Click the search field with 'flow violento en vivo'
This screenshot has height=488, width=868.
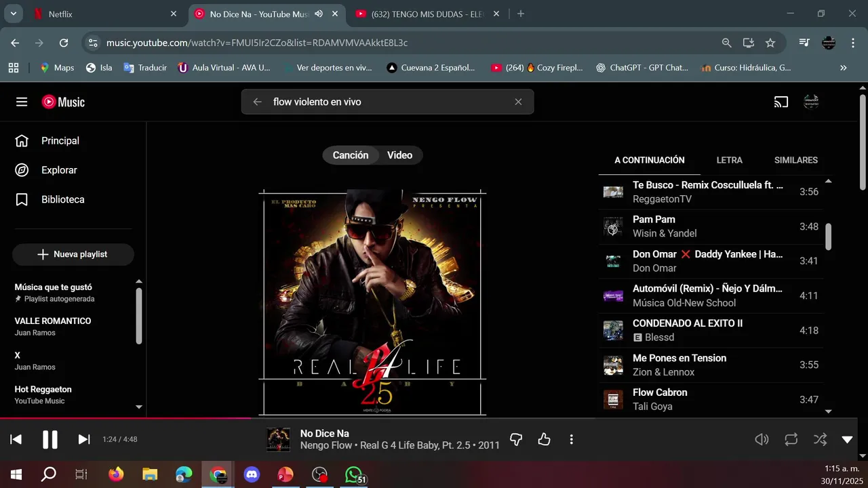[x=387, y=102]
